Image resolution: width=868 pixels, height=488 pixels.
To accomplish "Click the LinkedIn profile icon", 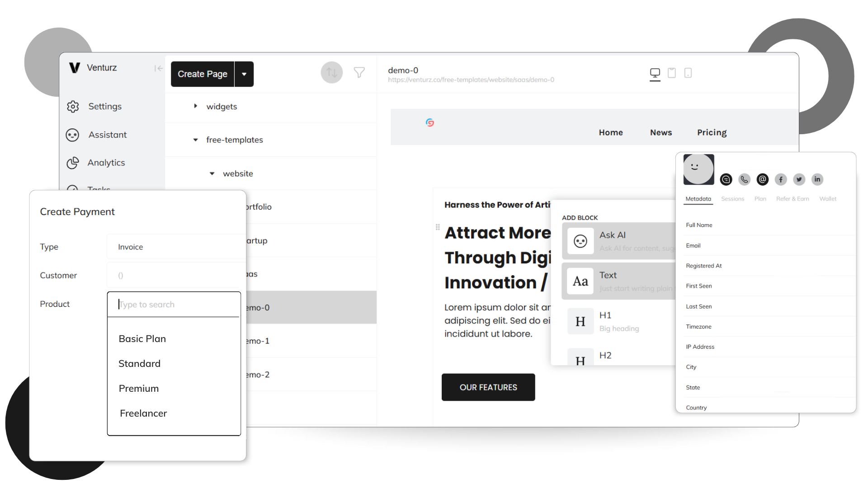I will pyautogui.click(x=817, y=179).
